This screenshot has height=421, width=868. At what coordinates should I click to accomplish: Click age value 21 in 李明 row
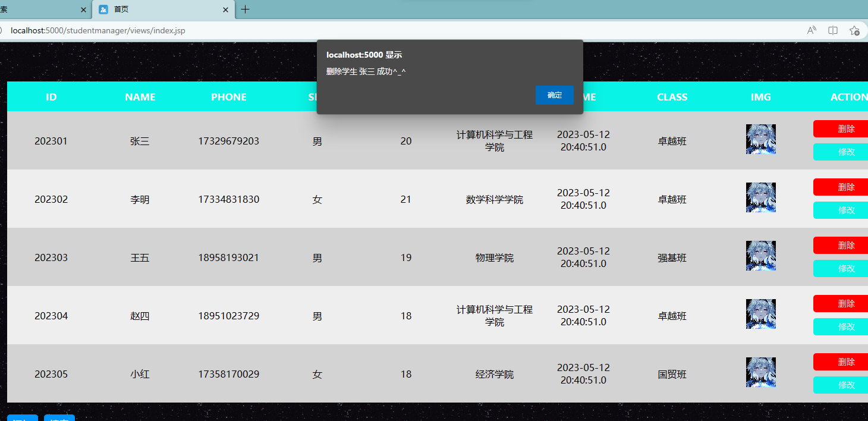point(406,199)
